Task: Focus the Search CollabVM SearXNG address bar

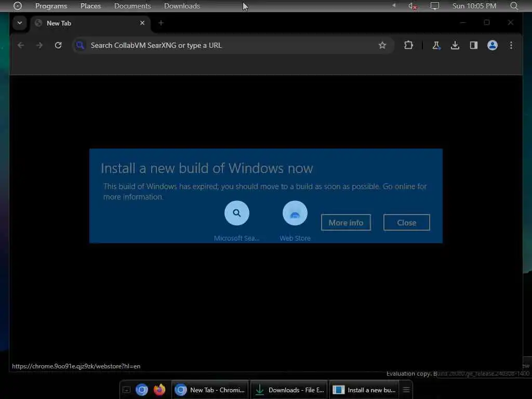Action: click(x=233, y=46)
